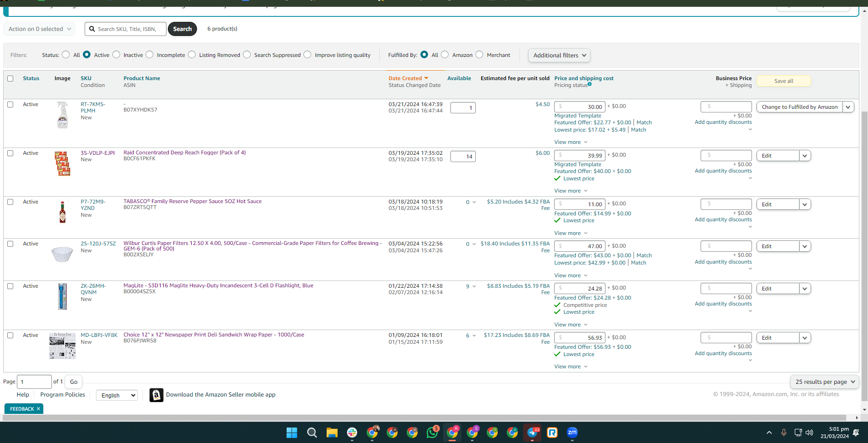Sort by the Status column header
Screen dimensions: 868x443
click(x=31, y=78)
